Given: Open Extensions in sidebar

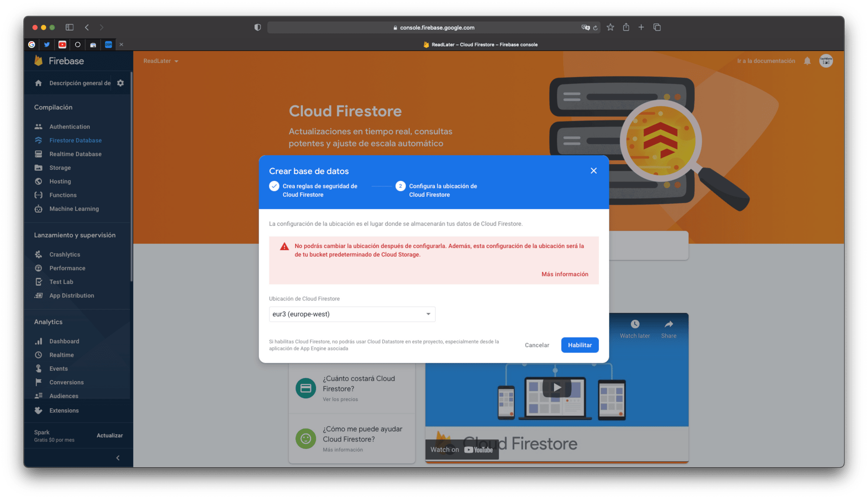Looking at the screenshot, I should (64, 410).
